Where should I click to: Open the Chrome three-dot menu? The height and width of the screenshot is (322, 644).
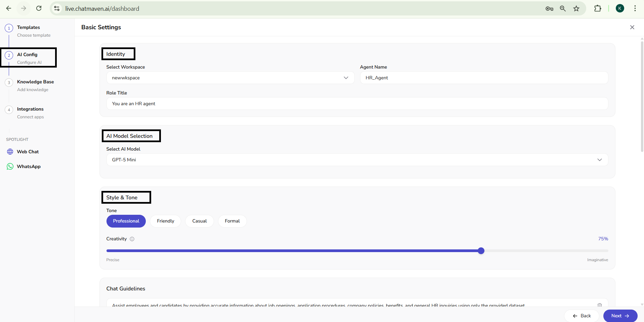(635, 9)
